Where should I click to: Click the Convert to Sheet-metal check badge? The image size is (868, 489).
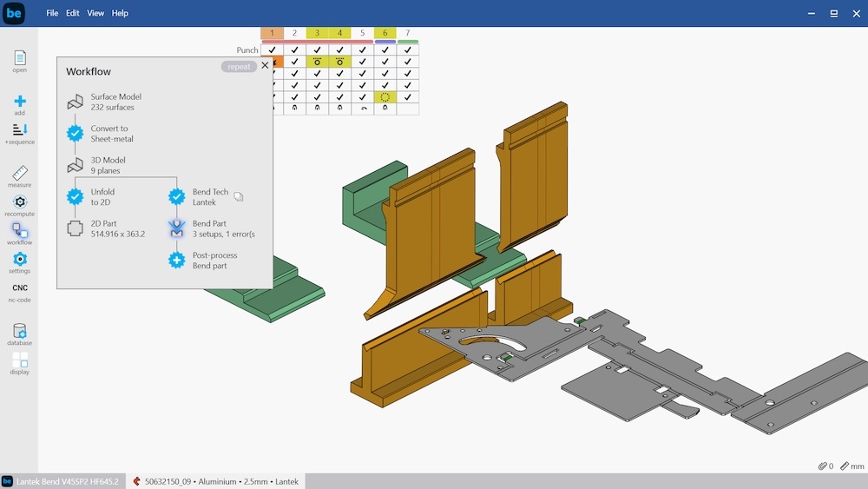click(x=76, y=134)
